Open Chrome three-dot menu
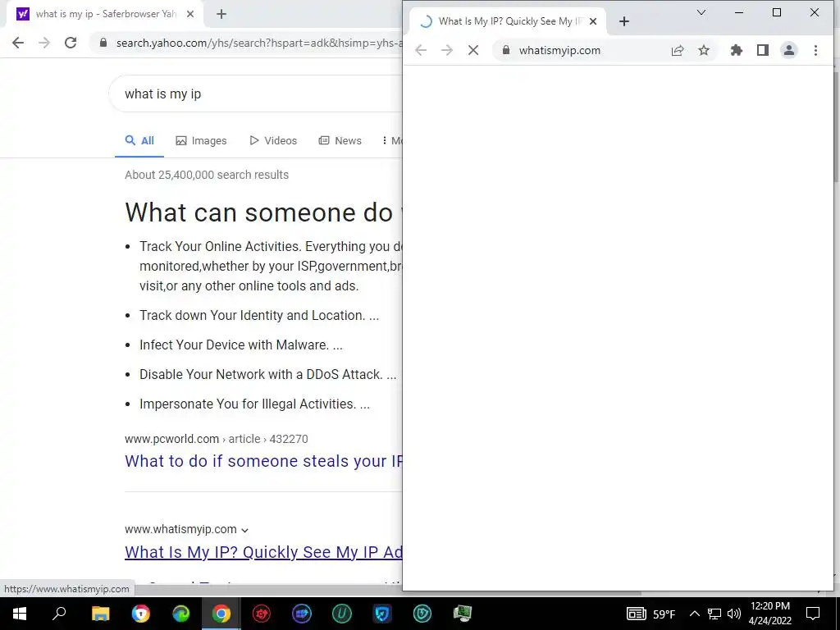Screen dimensions: 840x630 [x=815, y=50]
